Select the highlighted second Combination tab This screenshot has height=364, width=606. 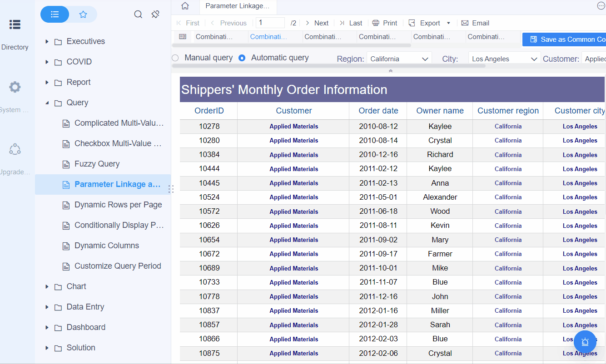[268, 37]
